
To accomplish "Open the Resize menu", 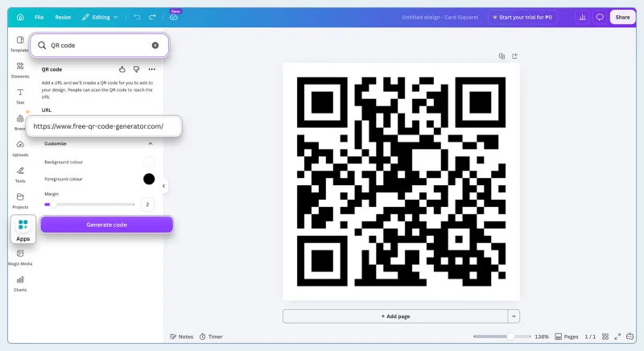I will click(x=63, y=17).
